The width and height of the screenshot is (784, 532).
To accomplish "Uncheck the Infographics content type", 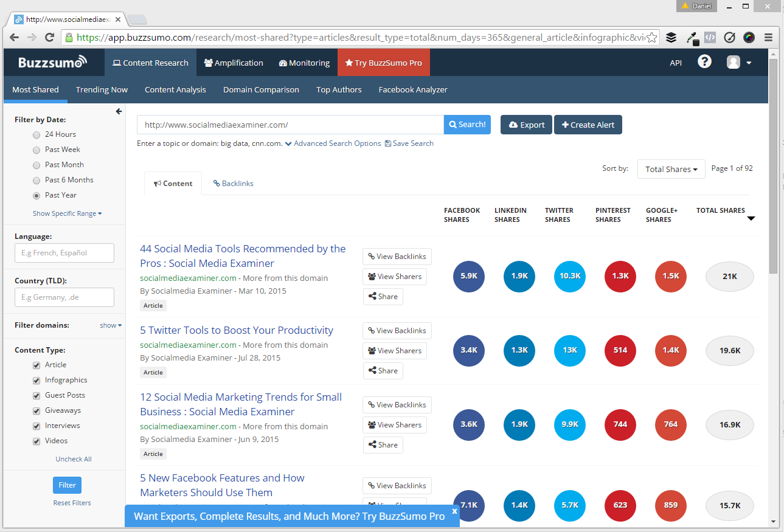I will click(36, 380).
